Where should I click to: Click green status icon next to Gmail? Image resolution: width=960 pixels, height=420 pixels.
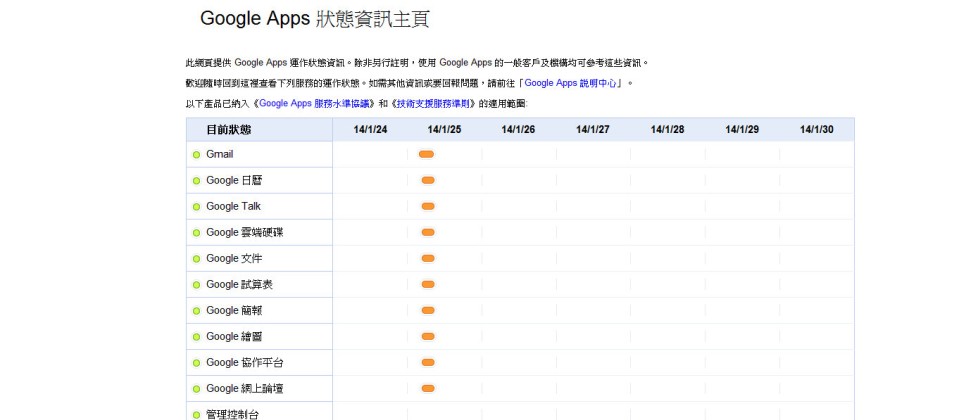coord(196,155)
